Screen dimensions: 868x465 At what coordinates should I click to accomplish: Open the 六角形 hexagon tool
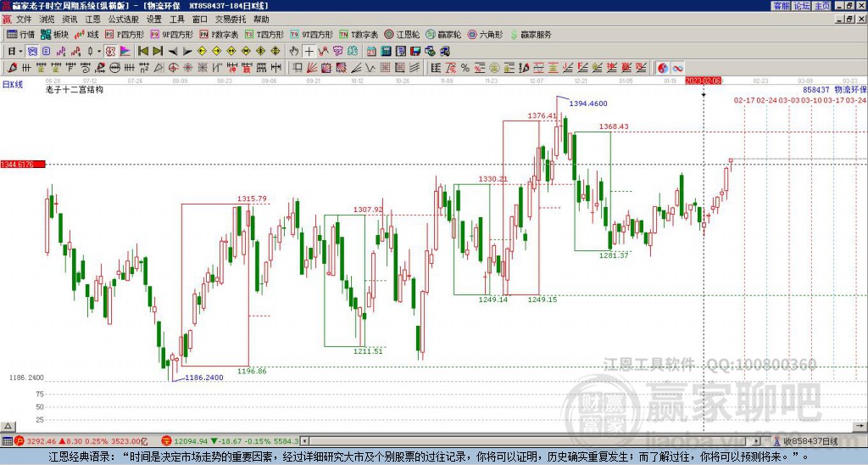(x=486, y=34)
